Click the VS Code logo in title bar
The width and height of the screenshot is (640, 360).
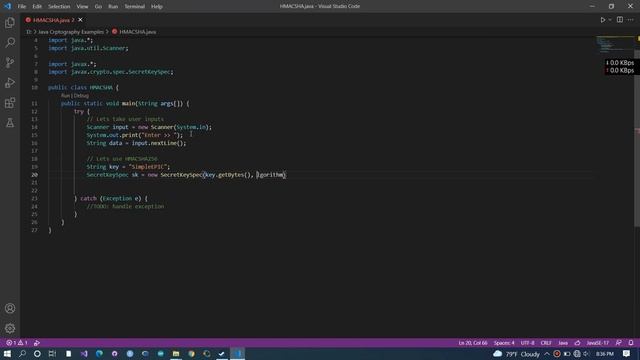[7, 6]
